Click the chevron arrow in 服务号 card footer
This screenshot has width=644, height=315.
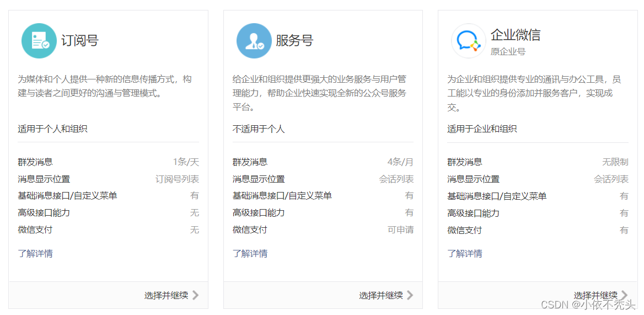[410, 295]
